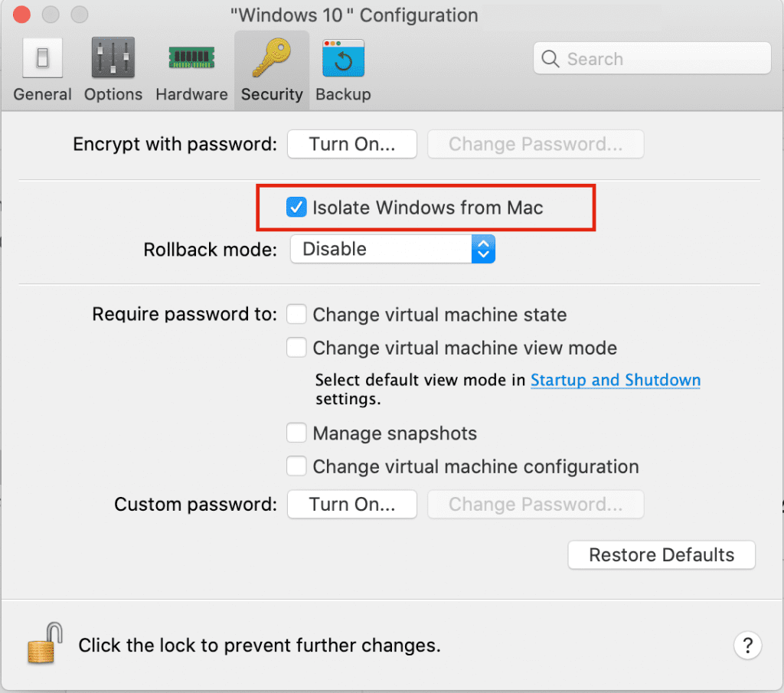
Task: Click the padlock to prevent changes
Action: coord(44,642)
